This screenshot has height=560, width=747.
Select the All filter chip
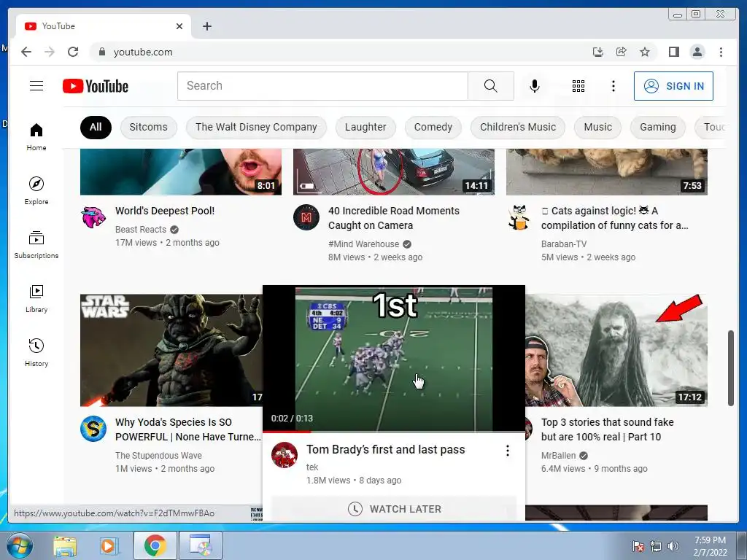96,127
